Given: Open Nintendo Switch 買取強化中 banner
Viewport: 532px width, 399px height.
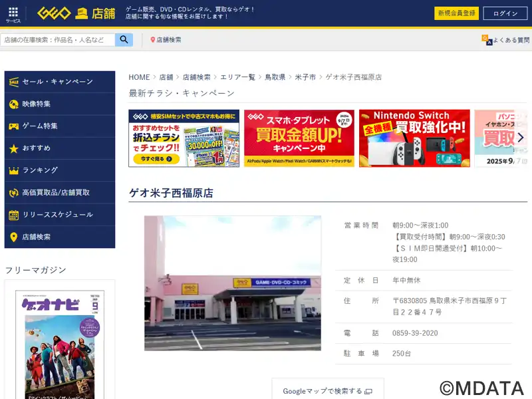Looking at the screenshot, I should [x=414, y=138].
